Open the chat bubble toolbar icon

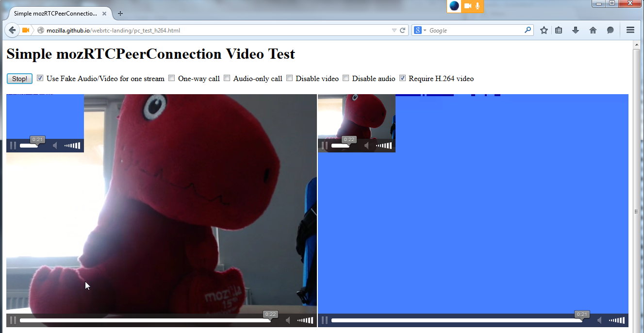click(x=611, y=30)
